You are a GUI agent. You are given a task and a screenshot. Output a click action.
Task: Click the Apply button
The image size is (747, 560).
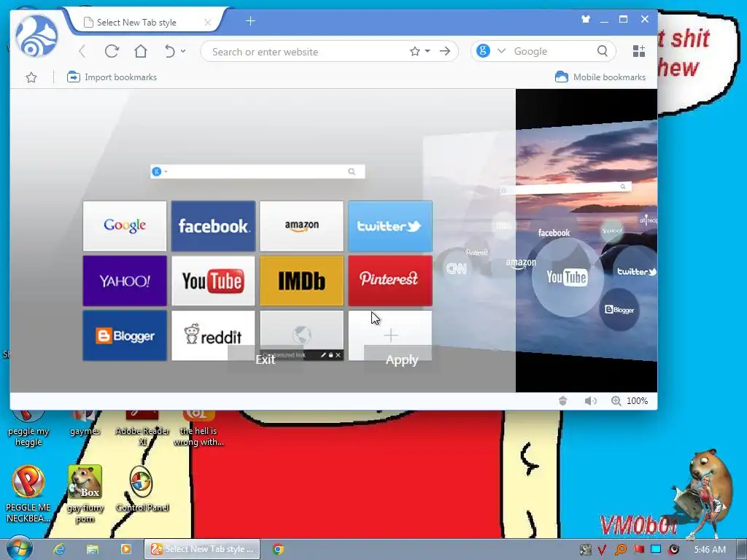coord(402,359)
